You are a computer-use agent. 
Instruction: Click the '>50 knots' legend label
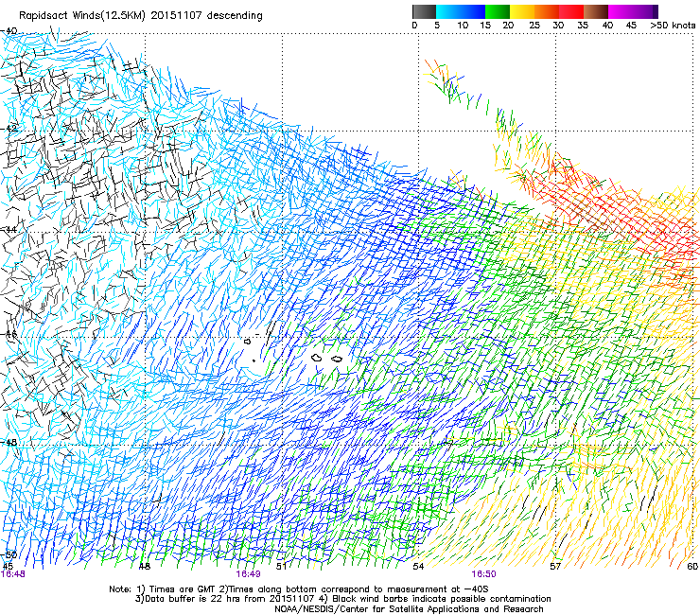tap(673, 26)
